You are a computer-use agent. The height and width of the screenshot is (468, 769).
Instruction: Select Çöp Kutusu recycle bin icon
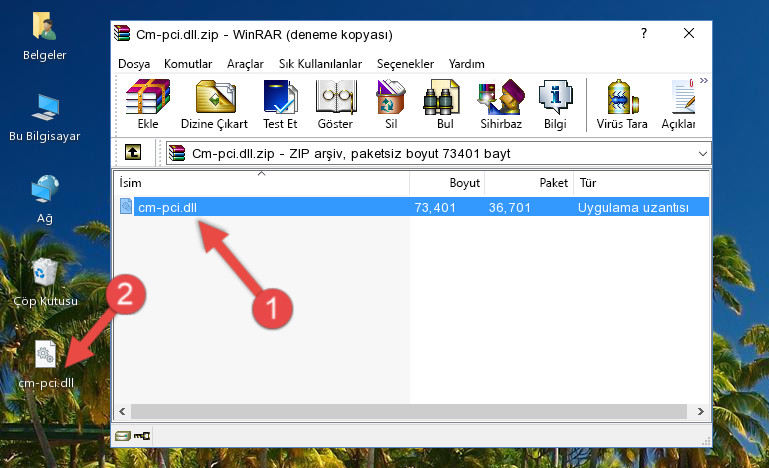45,282
